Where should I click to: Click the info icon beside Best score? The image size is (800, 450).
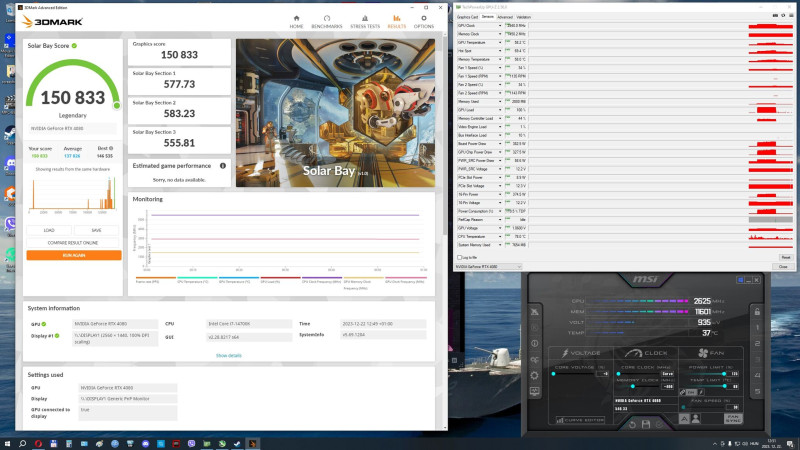pyautogui.click(x=111, y=148)
